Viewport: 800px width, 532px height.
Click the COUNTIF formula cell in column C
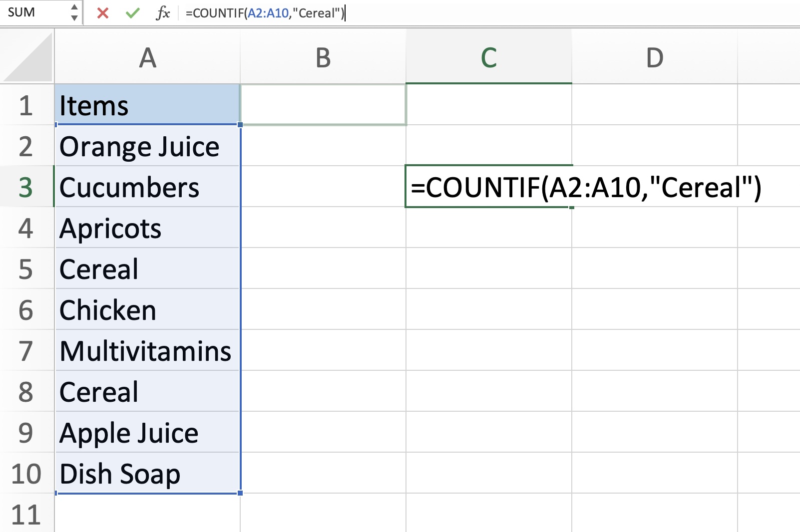[489, 187]
